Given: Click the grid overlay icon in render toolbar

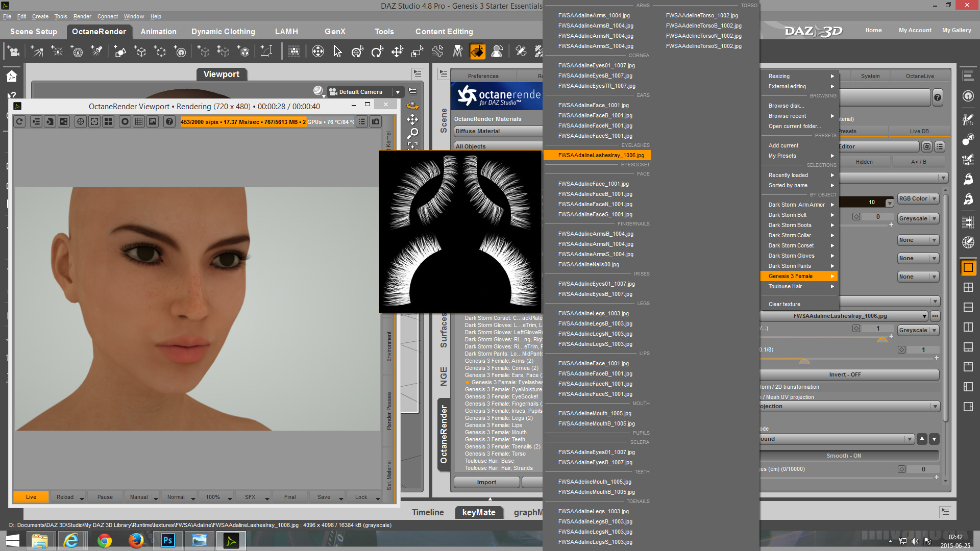Looking at the screenshot, I should click(139, 121).
